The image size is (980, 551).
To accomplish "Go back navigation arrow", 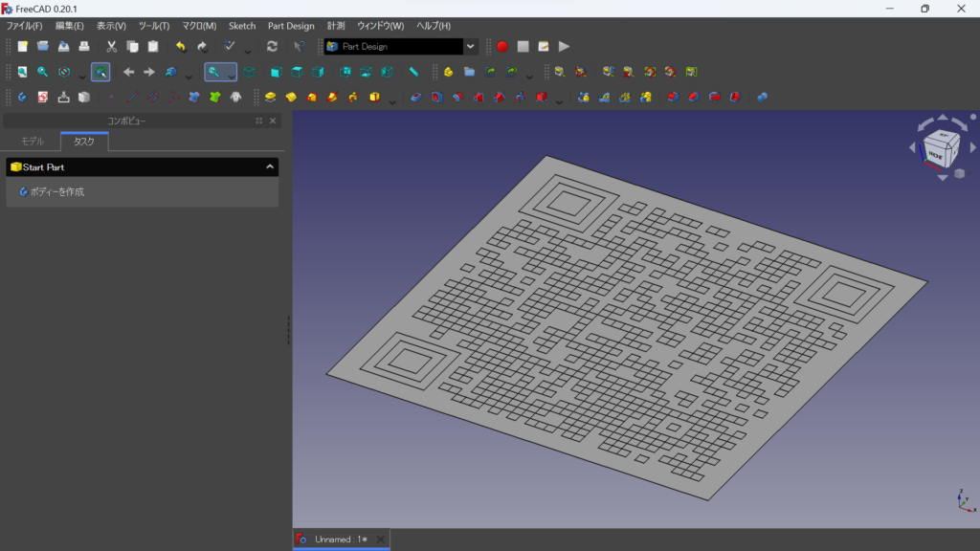I will [x=129, y=72].
